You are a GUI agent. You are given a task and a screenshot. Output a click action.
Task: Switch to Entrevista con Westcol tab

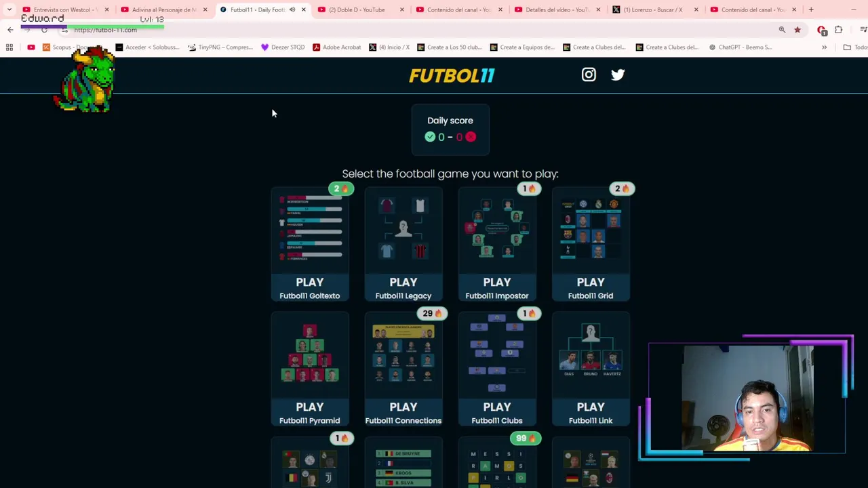click(x=64, y=9)
